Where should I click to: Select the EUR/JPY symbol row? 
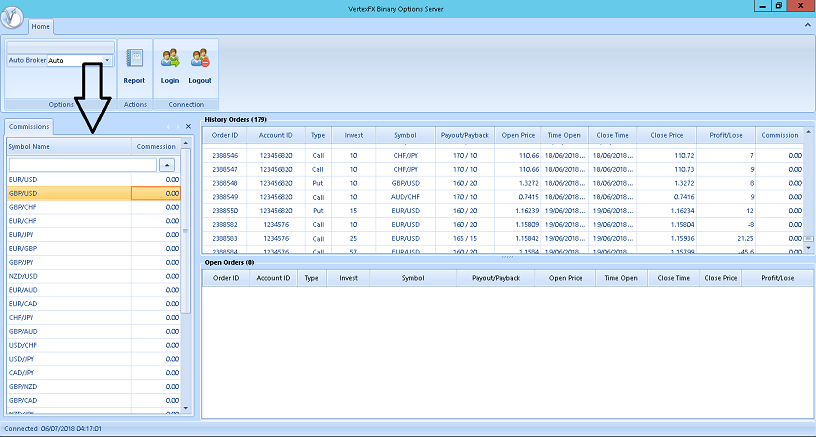click(x=94, y=235)
